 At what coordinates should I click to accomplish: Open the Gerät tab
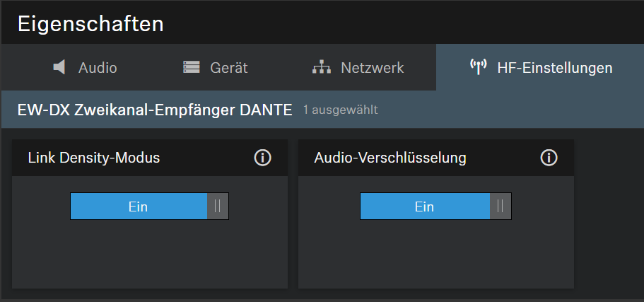(228, 68)
